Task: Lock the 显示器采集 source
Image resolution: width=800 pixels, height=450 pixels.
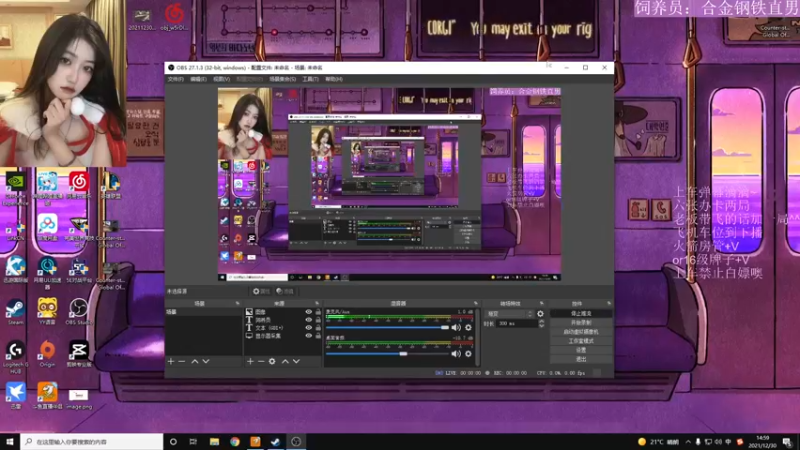Action: coord(318,336)
